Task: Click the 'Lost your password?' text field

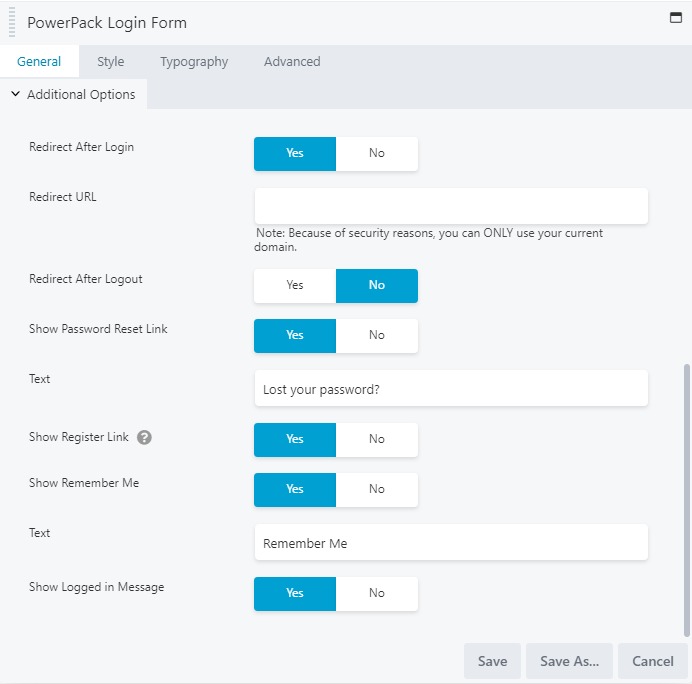Action: coord(451,388)
